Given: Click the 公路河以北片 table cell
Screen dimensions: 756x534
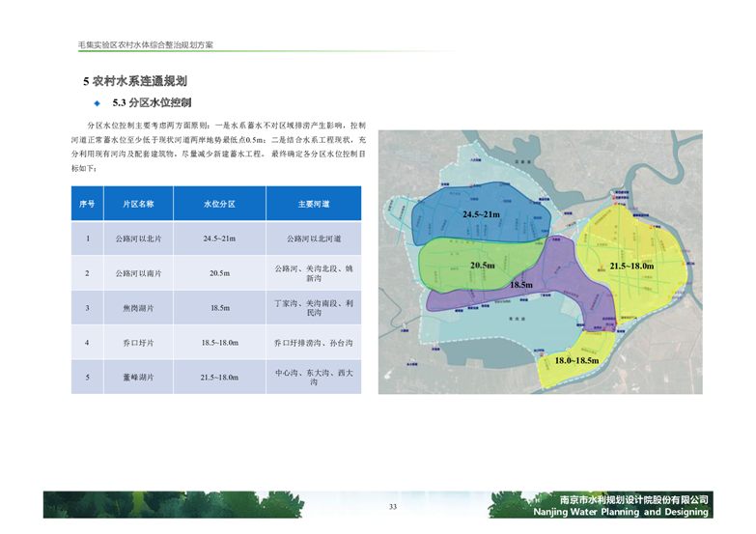Looking at the screenshot, I should pyautogui.click(x=138, y=239).
